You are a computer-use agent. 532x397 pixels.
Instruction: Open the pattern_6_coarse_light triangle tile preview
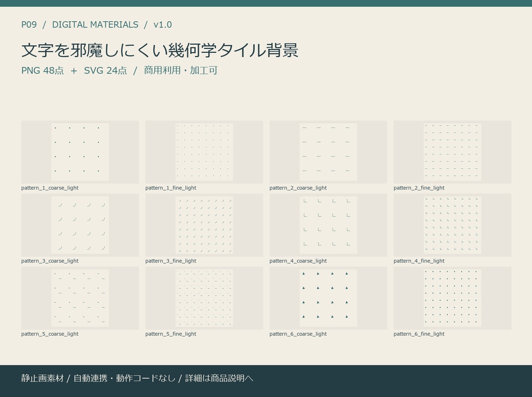328,298
